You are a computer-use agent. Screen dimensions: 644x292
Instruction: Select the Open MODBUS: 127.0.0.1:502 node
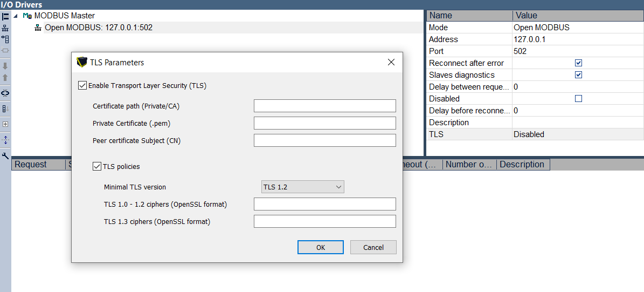point(99,28)
